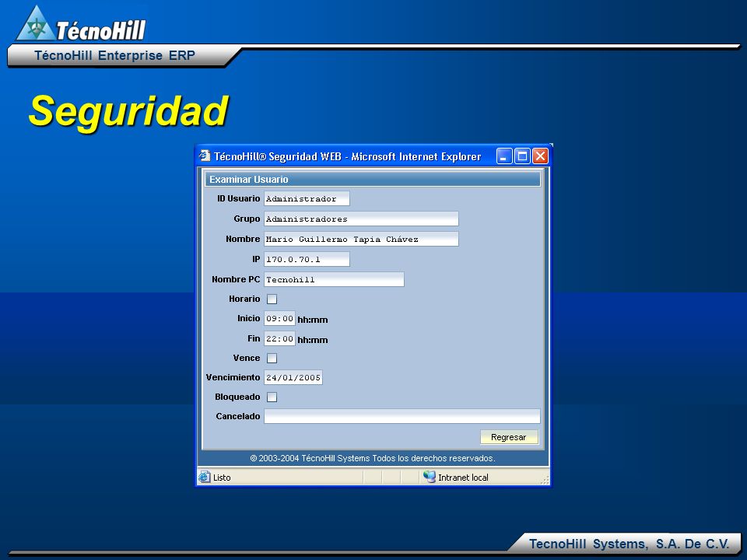
Task: Click the window title TécnoHill Seguridad WEB
Action: (347, 156)
